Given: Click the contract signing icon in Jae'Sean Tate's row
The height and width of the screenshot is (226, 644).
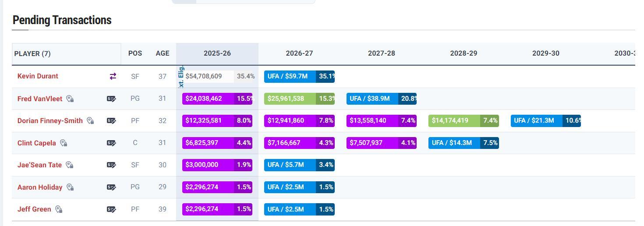Looking at the screenshot, I should tap(111, 165).
